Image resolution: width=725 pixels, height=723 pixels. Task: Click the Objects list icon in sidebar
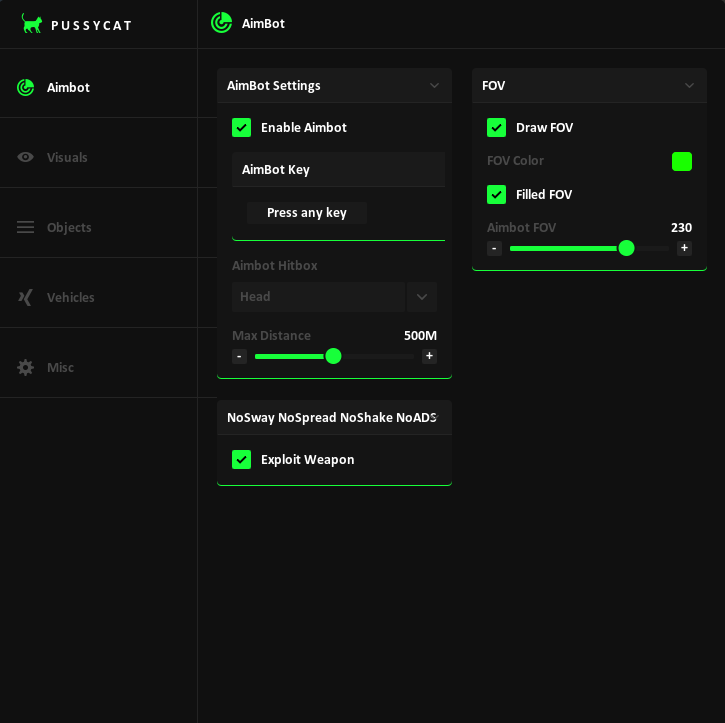25,227
